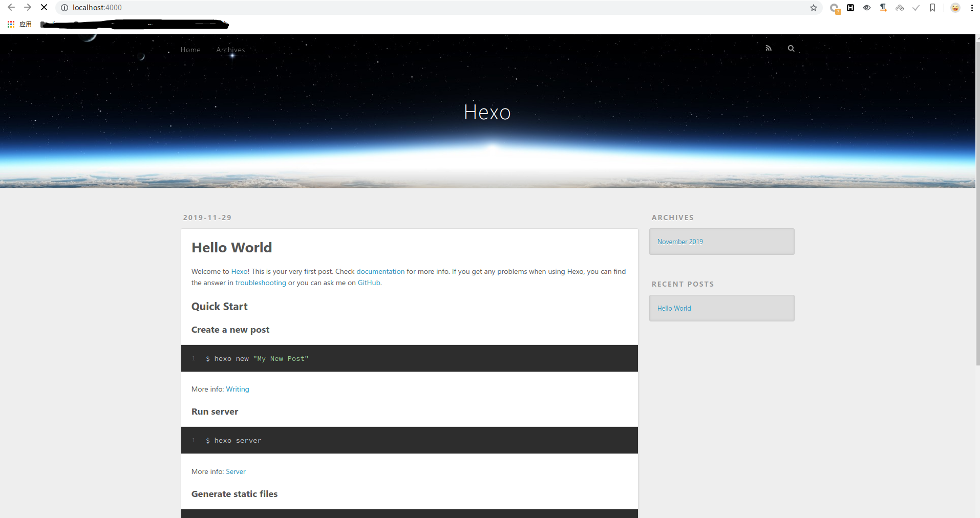
Task: Go to Home in the blog navigation
Action: click(190, 50)
